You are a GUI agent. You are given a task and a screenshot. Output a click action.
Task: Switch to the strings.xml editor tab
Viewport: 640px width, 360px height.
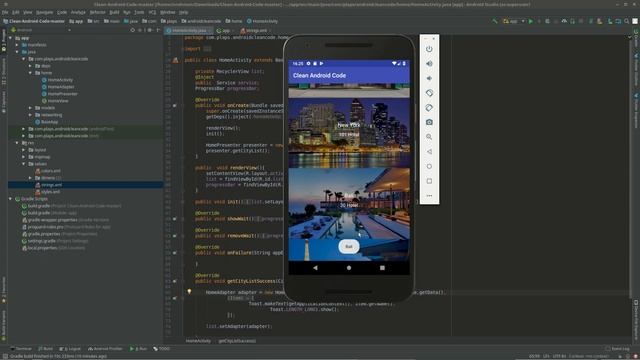pos(254,31)
